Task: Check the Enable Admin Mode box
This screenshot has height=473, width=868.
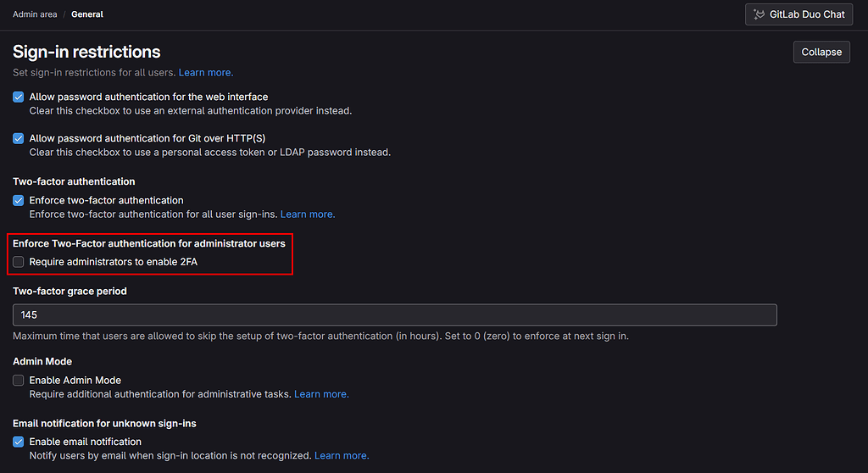Action: [x=19, y=381]
